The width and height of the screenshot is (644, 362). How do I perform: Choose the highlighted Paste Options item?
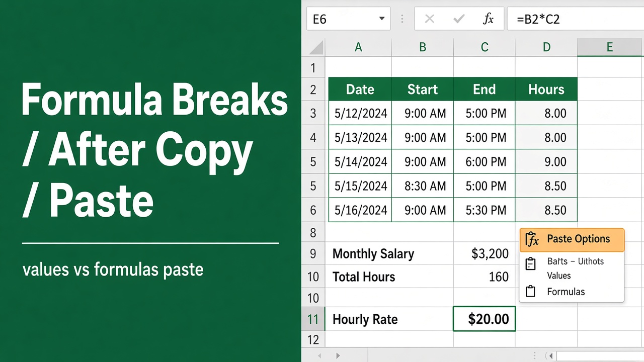click(572, 240)
